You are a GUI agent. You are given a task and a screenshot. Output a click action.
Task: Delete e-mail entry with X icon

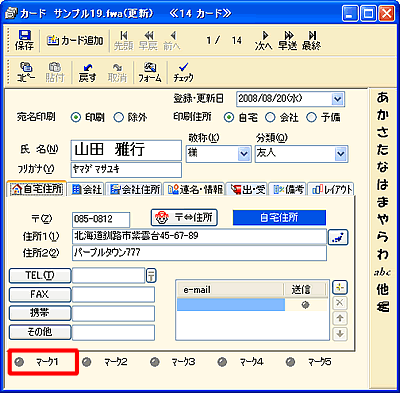pos(340,303)
